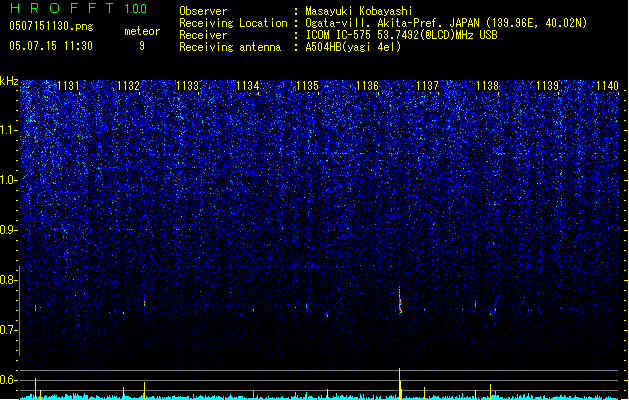This screenshot has height=400, width=629.
Task: Click the 1139 time marker
Action: tap(547, 86)
